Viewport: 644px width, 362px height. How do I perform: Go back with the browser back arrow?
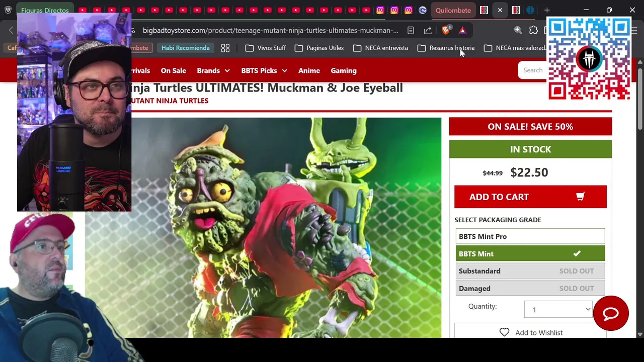pos(11,30)
